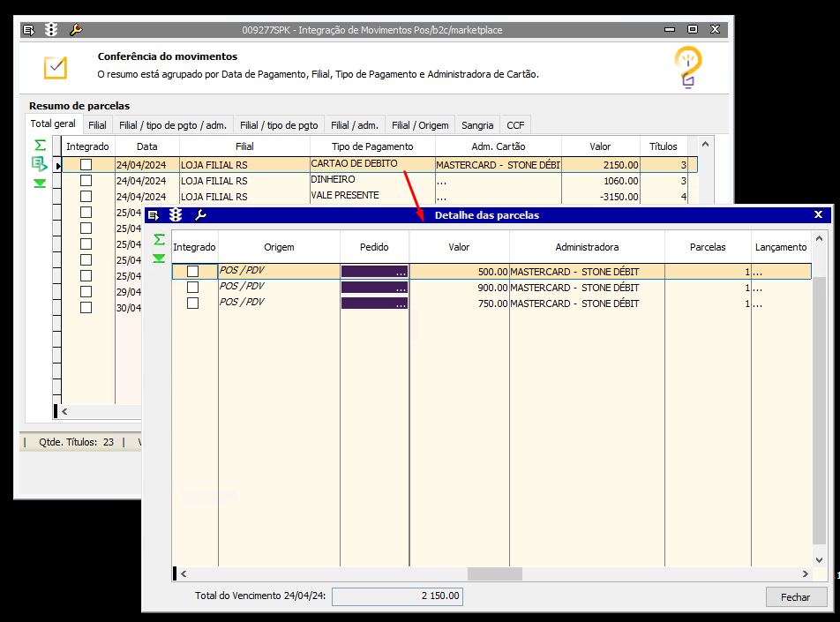Select the -3150.00 value cell
Viewport: 840px width, 622px height.
point(601,197)
